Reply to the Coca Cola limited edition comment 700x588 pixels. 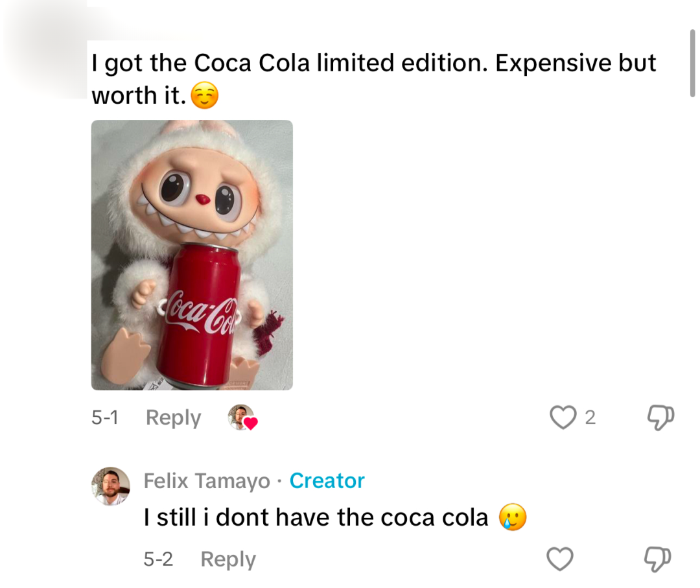(173, 418)
